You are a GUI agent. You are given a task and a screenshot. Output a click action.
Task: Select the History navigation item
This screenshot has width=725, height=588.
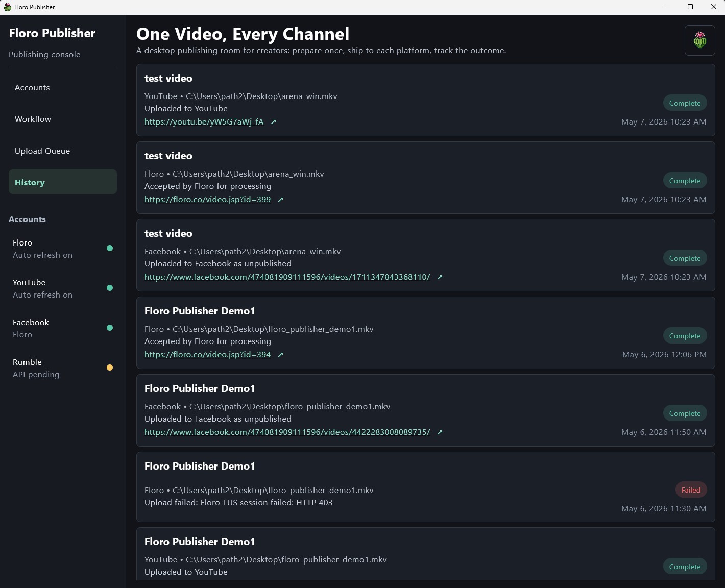(x=63, y=182)
